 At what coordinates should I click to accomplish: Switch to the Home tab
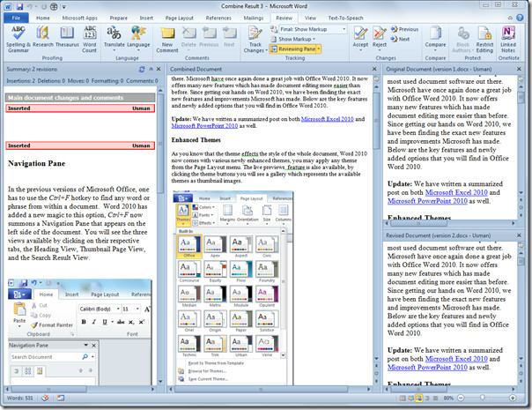(x=43, y=18)
